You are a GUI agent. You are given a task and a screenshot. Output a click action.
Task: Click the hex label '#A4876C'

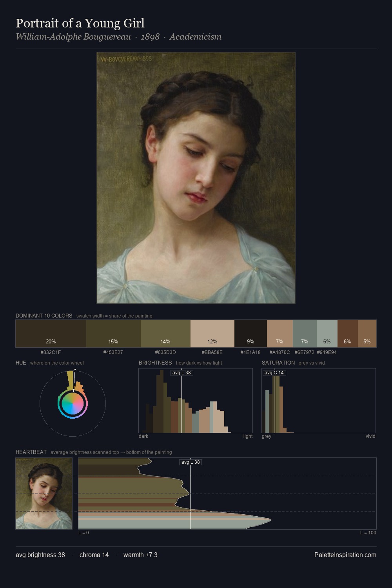[280, 352]
